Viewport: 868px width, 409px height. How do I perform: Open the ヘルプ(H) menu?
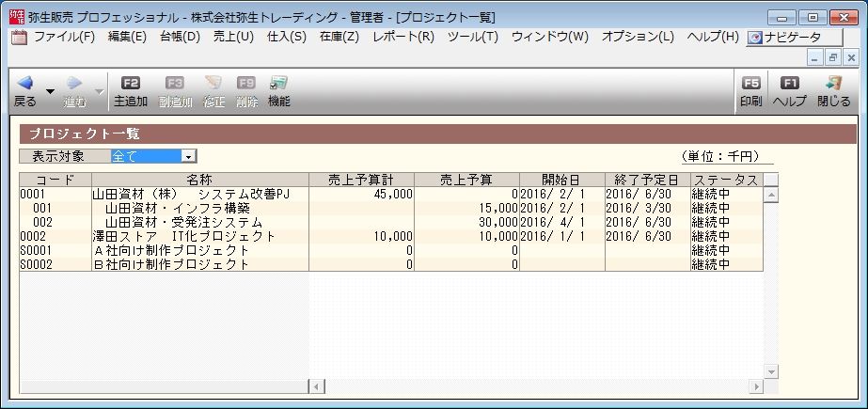713,37
